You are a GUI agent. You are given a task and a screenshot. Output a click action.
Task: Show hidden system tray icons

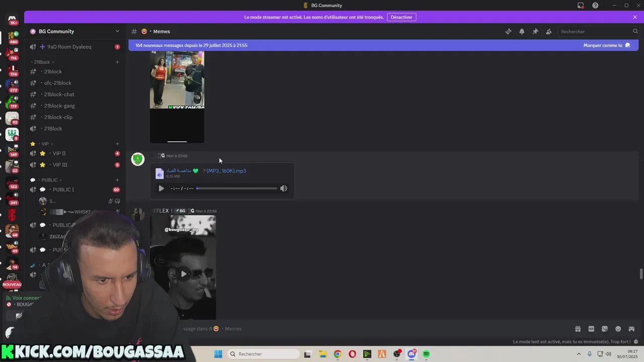point(579,354)
